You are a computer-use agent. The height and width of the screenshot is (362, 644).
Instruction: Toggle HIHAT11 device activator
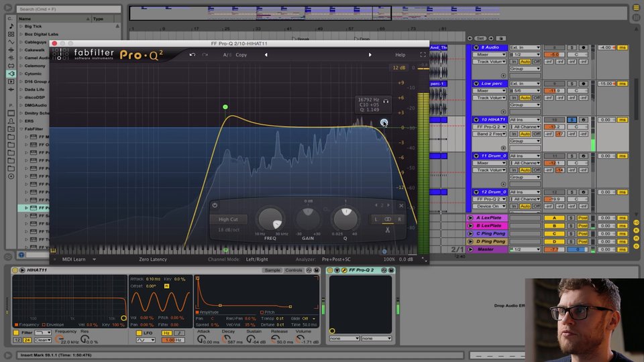tap(15, 270)
